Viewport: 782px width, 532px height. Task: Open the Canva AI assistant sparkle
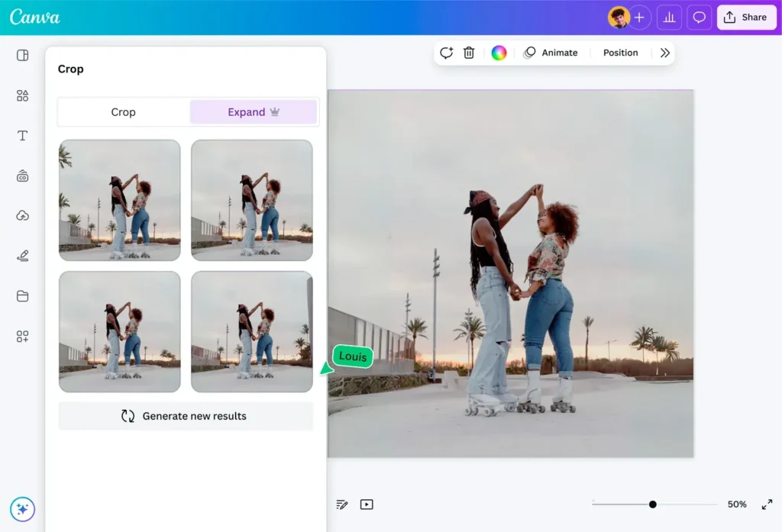point(22,509)
